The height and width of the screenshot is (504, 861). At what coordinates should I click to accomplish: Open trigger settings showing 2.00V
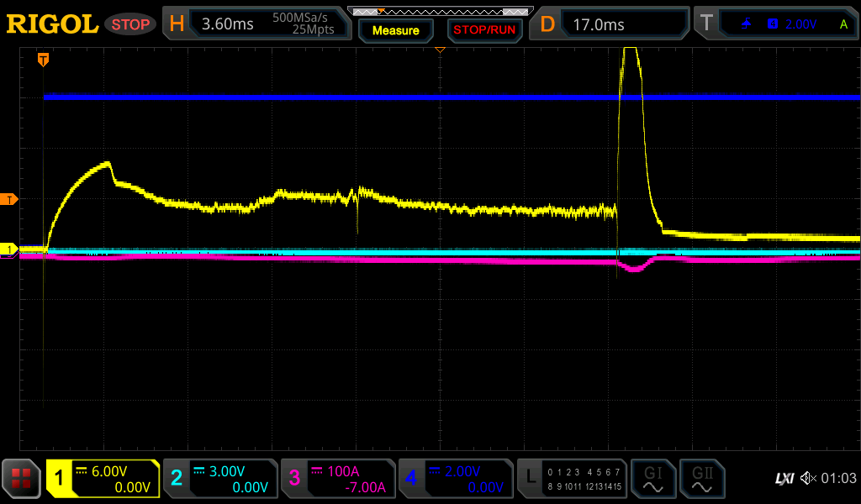coord(777,24)
